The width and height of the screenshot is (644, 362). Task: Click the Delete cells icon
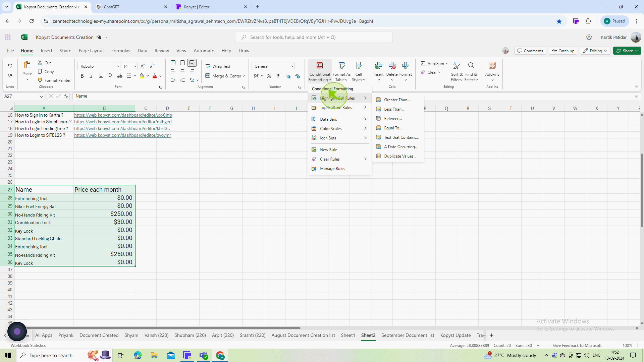pos(392,65)
